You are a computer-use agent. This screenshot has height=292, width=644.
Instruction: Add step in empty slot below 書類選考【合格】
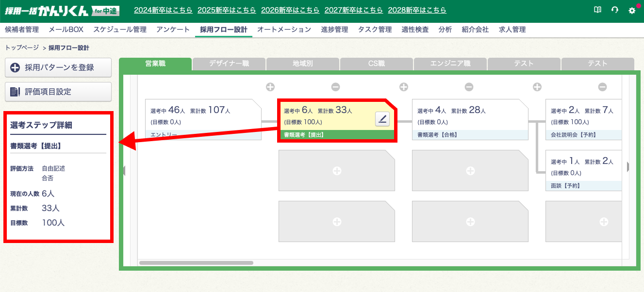pyautogui.click(x=470, y=171)
